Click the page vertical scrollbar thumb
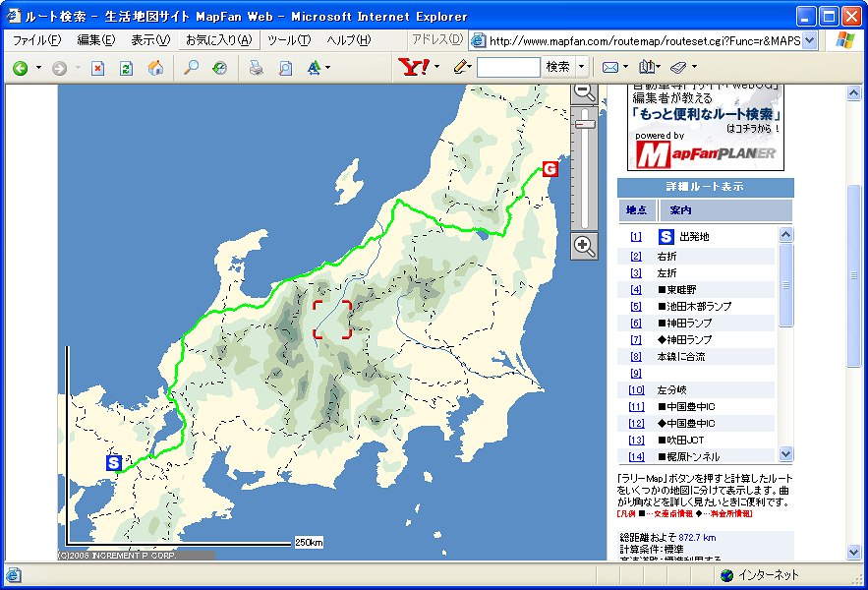 point(853,275)
